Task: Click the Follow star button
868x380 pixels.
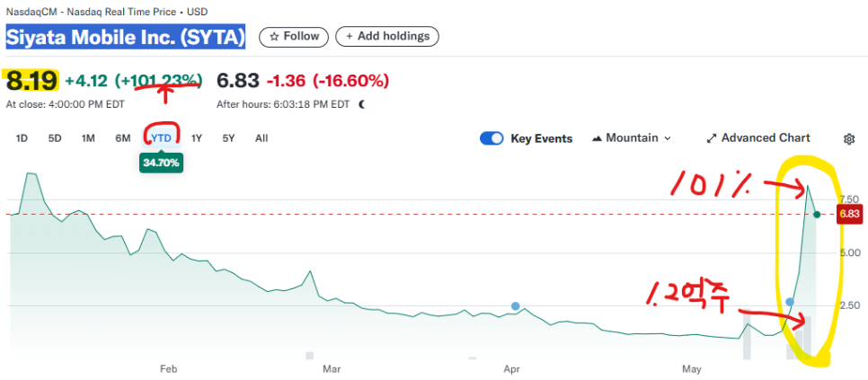Action: pyautogui.click(x=294, y=37)
